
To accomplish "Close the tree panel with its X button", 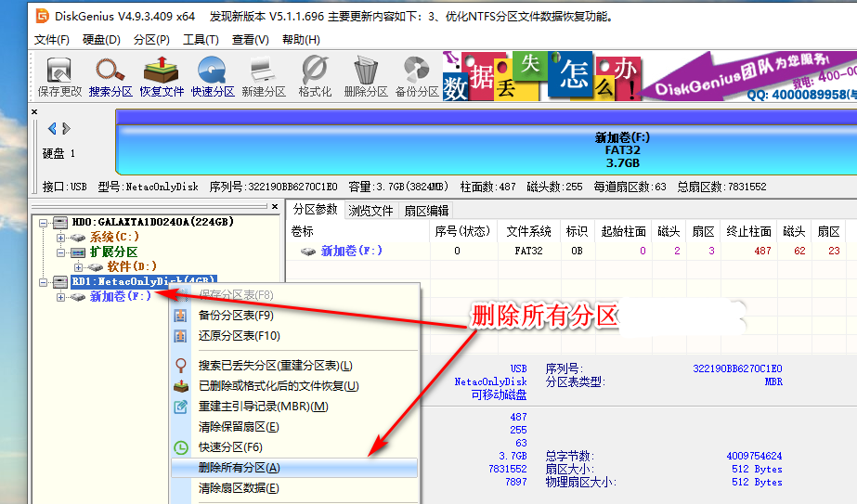I will click(x=275, y=207).
